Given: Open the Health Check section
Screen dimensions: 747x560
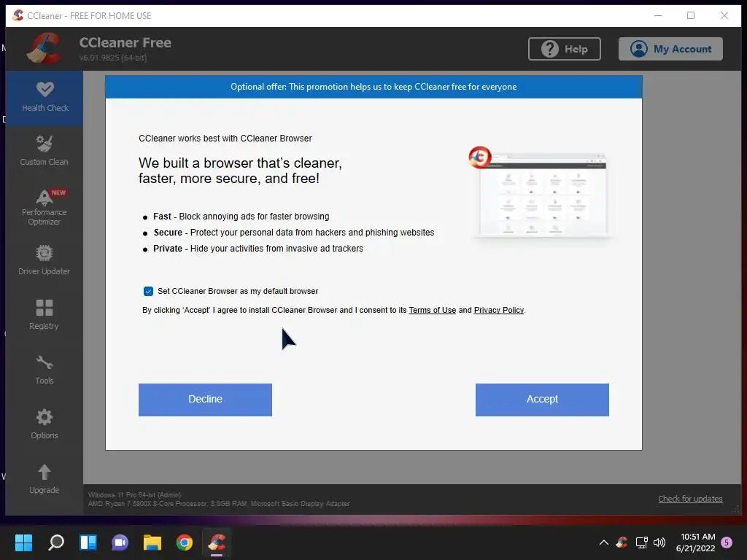Looking at the screenshot, I should pyautogui.click(x=44, y=98).
